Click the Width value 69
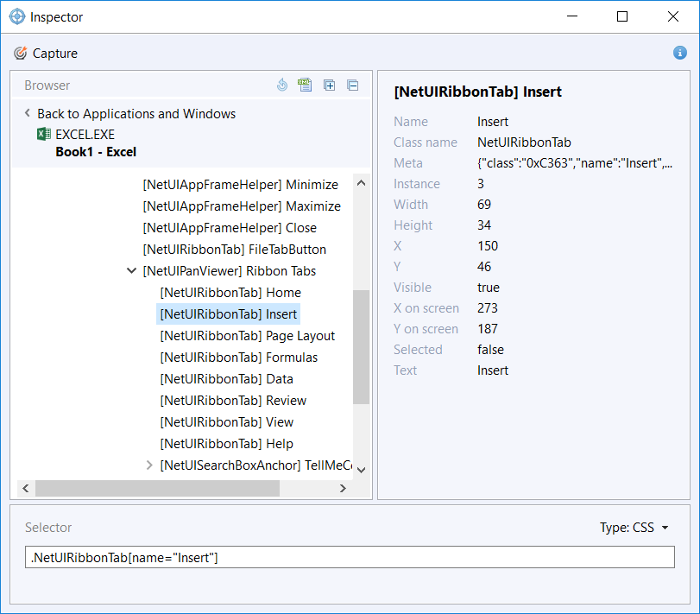700x614 pixels. [x=484, y=205]
